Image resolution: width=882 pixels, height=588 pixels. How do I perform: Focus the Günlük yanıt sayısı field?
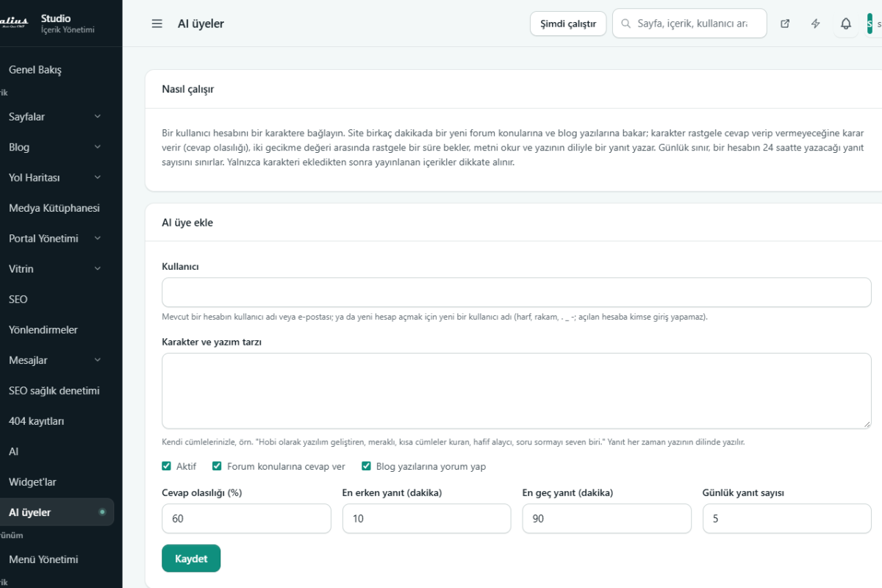point(787,519)
